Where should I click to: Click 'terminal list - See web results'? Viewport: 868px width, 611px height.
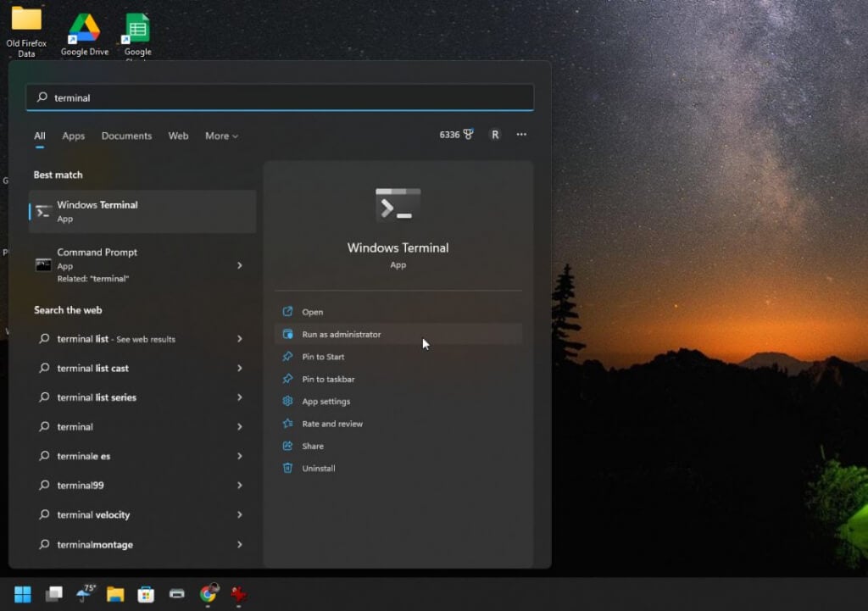point(116,338)
